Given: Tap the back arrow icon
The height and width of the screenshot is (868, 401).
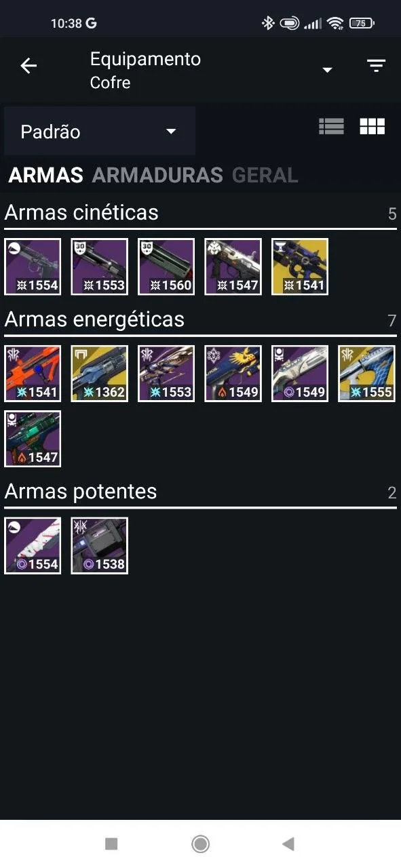Looking at the screenshot, I should [28, 66].
